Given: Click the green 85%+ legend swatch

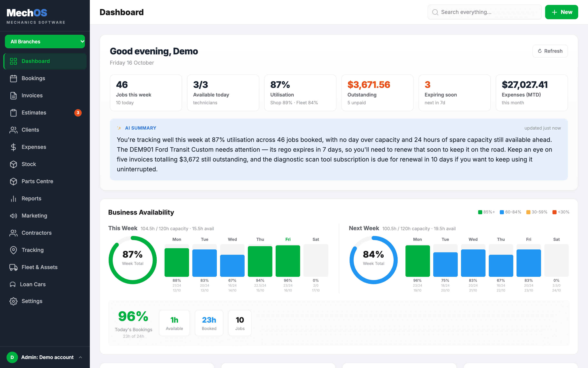Looking at the screenshot, I should coord(480,212).
